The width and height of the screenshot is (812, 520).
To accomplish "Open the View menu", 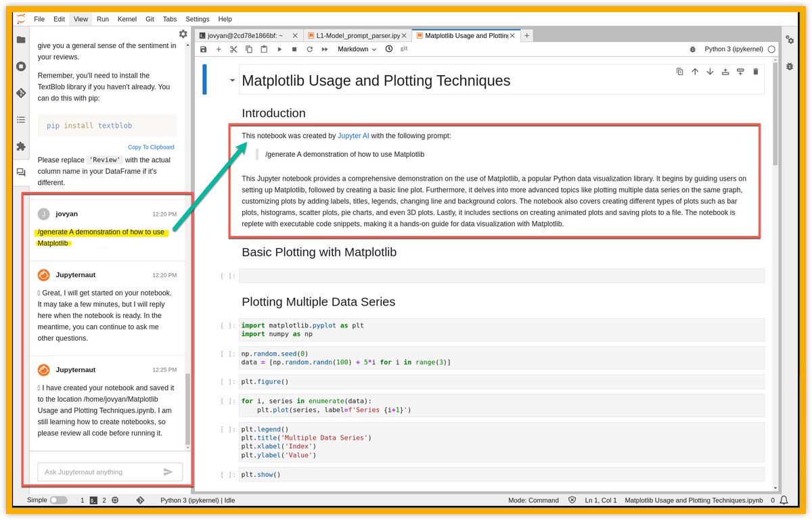I will tap(81, 19).
